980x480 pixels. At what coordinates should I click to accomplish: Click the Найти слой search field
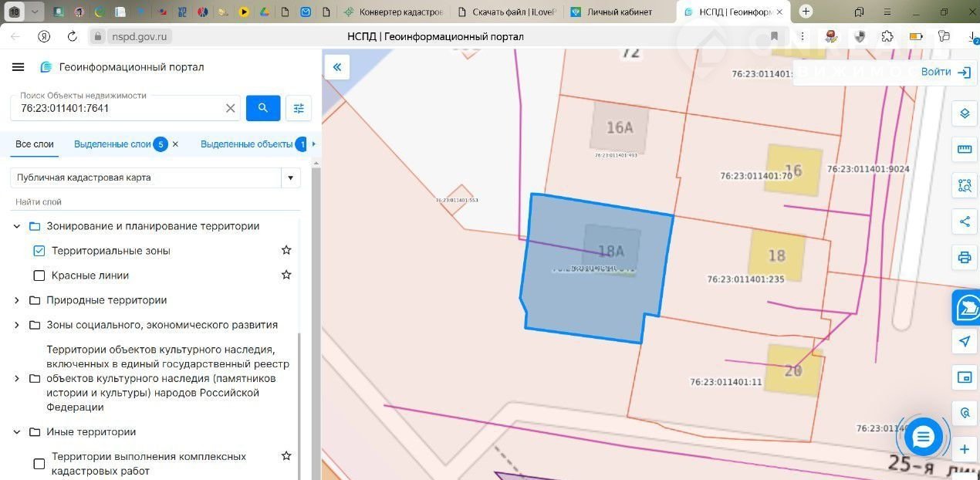(x=154, y=202)
